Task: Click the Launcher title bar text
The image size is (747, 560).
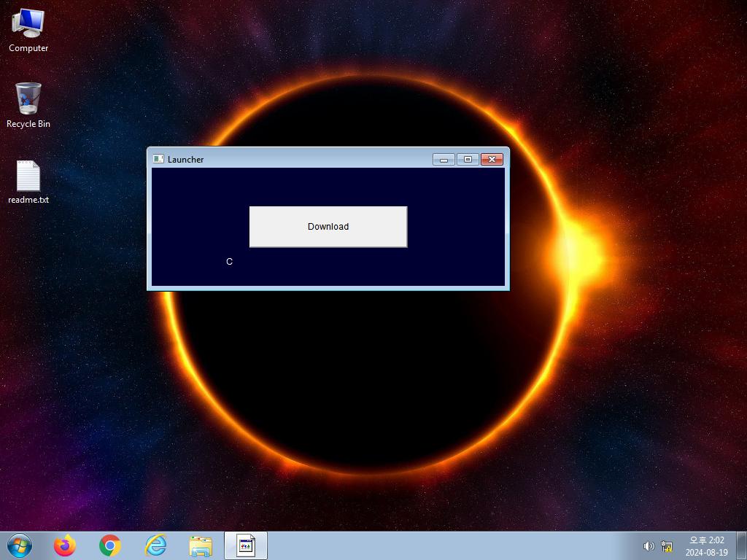Action: [185, 160]
